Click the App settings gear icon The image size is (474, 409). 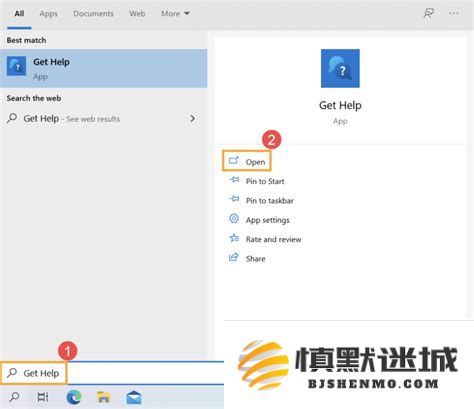234,218
